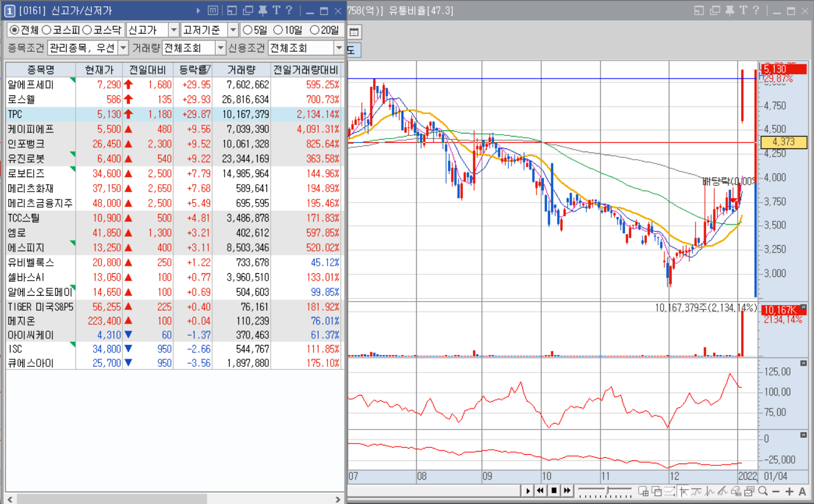This screenshot has height=504, width=814.
Task: Select the 메리츠금융지주 stock row
Action: point(174,203)
